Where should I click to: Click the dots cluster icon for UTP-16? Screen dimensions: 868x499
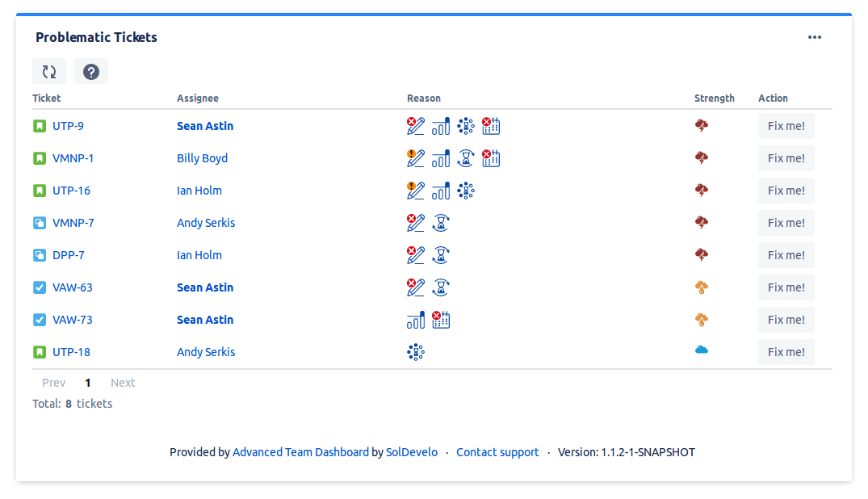pos(466,191)
